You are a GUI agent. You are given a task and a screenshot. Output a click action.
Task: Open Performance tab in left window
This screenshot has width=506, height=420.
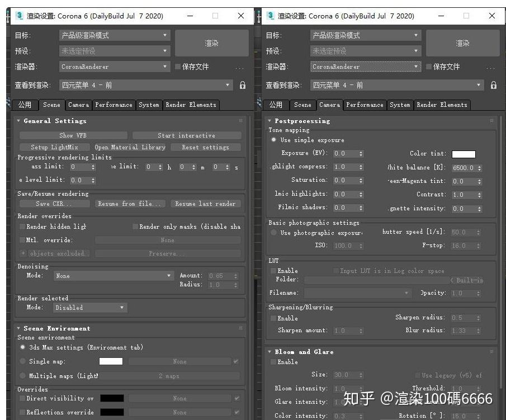[x=114, y=105]
